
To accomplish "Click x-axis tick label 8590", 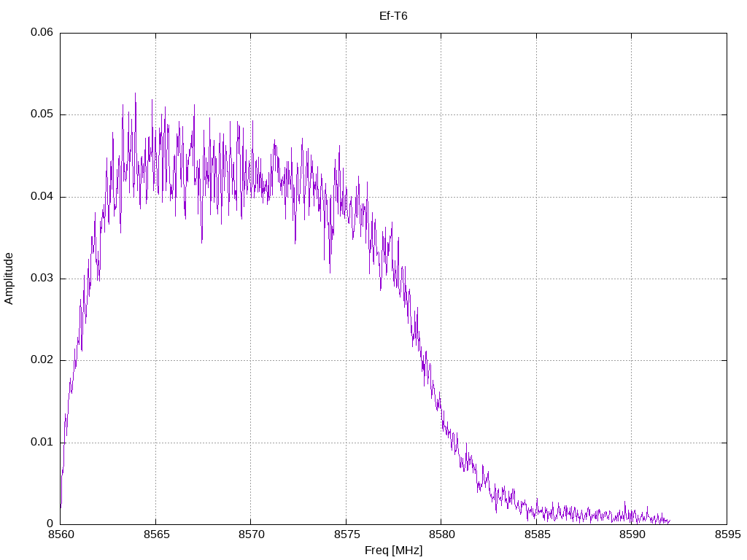I will click(x=632, y=534).
